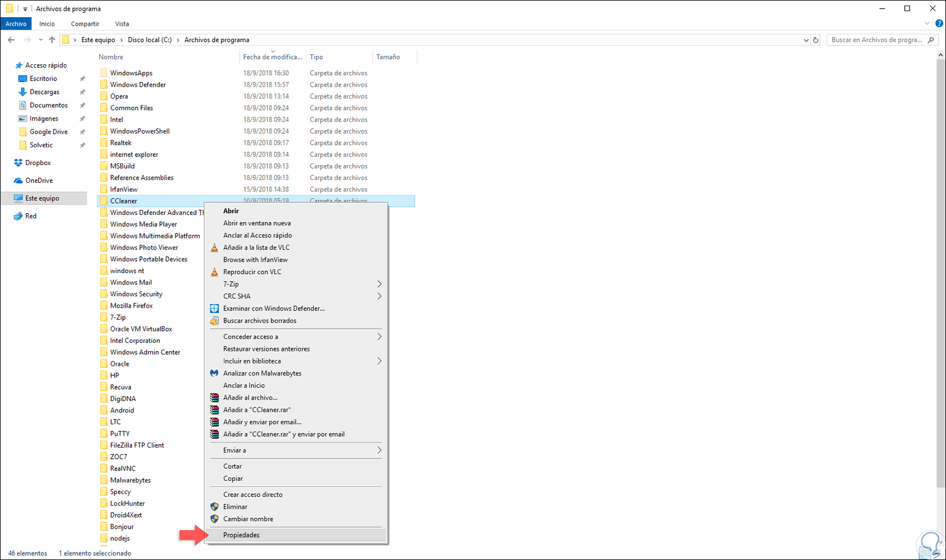The height and width of the screenshot is (560, 946).
Task: Click the admin shield icon beside Cambiar nombre
Action: (x=214, y=519)
